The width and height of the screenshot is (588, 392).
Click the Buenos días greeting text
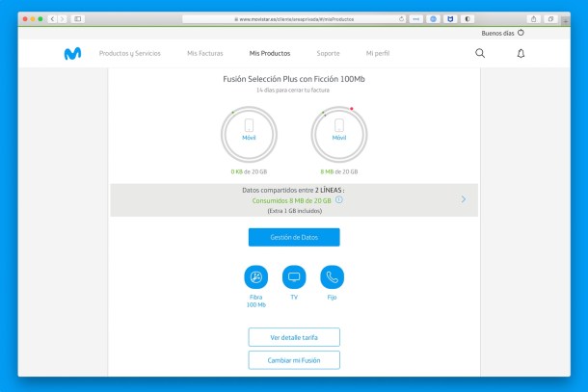coord(497,33)
